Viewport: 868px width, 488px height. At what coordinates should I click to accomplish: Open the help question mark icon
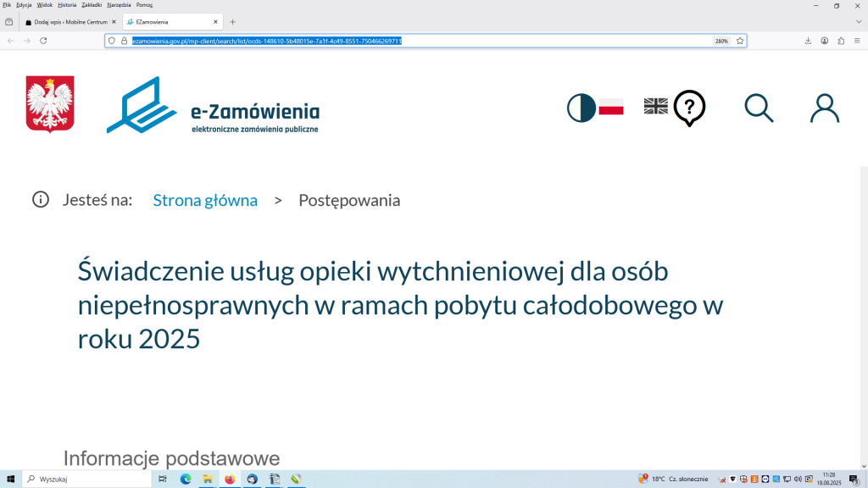(x=689, y=108)
